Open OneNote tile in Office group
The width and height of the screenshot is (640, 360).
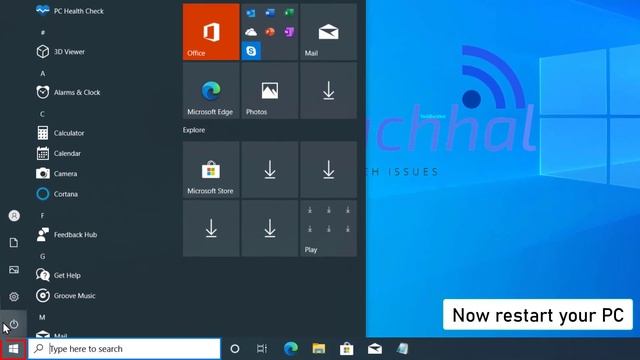[289, 32]
